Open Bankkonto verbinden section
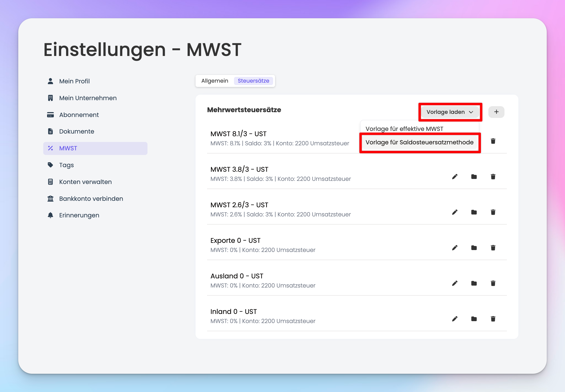The width and height of the screenshot is (565, 392). point(91,199)
